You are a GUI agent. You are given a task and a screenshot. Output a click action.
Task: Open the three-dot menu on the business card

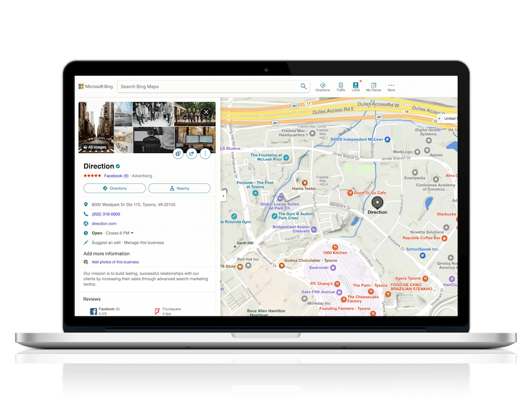click(x=205, y=153)
